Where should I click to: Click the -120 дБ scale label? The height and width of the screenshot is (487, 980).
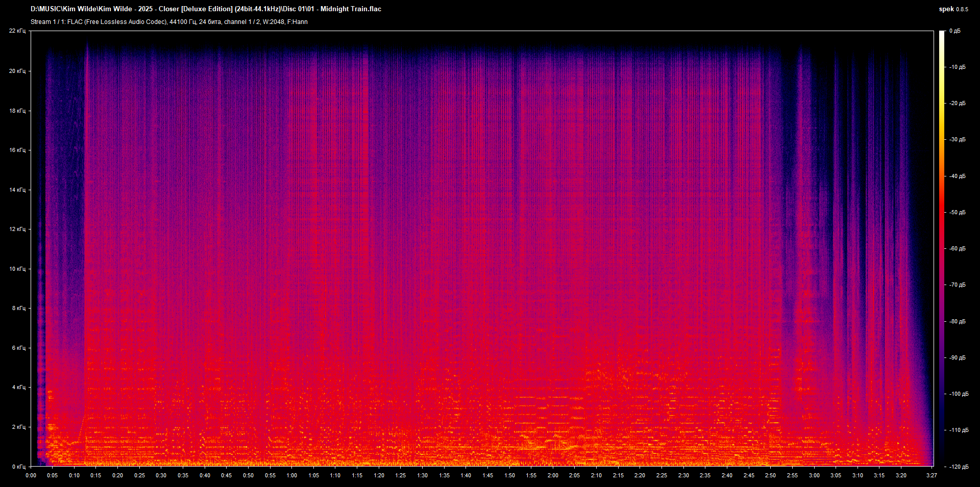click(x=958, y=467)
